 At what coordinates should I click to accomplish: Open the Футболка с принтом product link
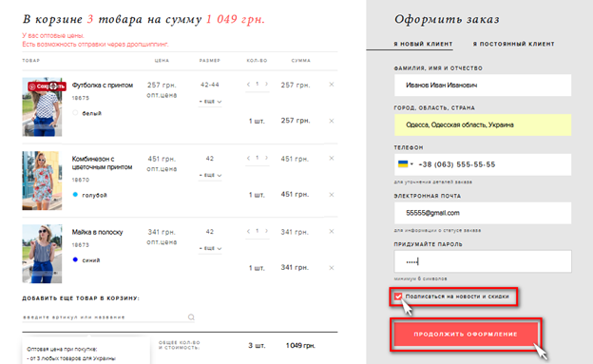point(103,86)
